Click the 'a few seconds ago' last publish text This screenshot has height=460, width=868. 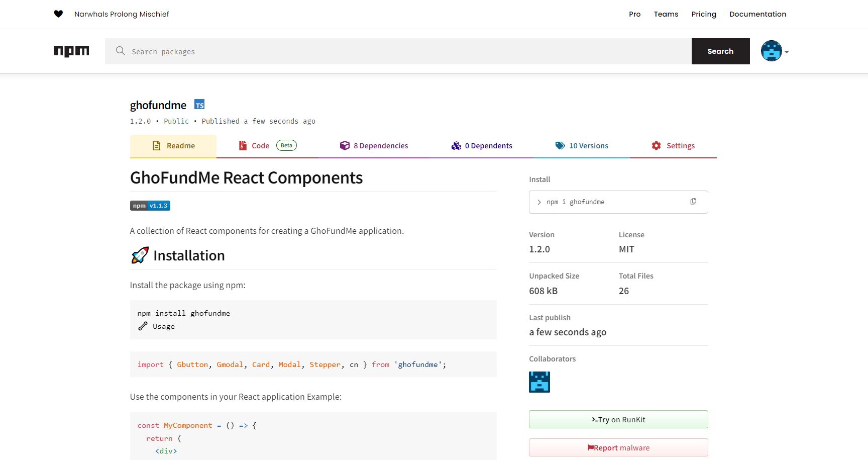point(568,332)
